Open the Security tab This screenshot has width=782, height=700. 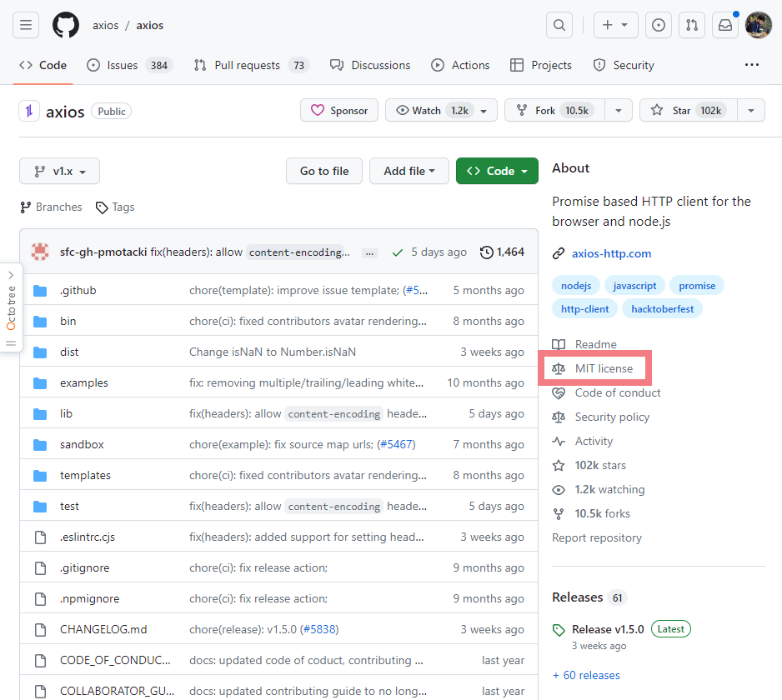pos(624,65)
